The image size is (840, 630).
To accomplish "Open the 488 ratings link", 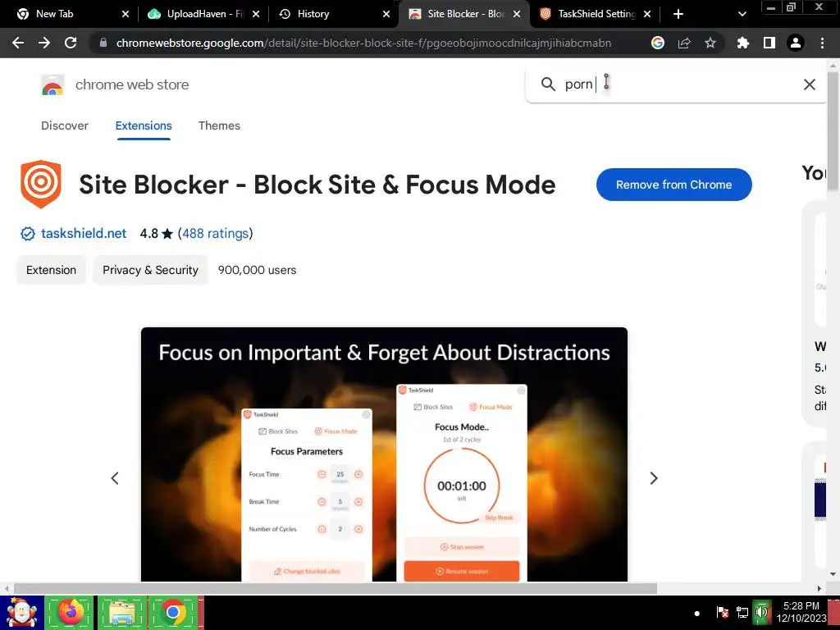I will click(x=216, y=234).
